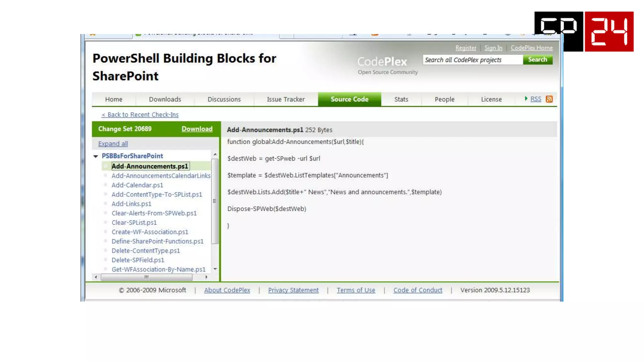
Task: Download Change Set 20689
Action: pyautogui.click(x=197, y=129)
